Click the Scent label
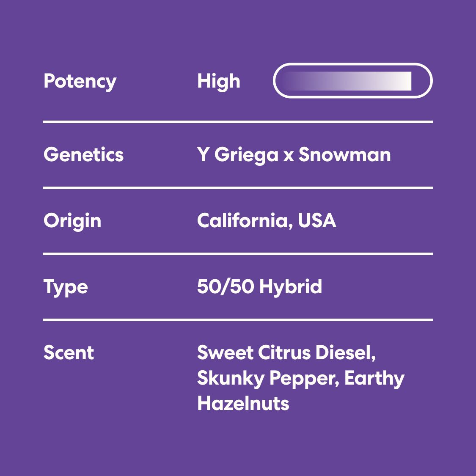Screen dimensions: 476x476 pyautogui.click(x=69, y=352)
